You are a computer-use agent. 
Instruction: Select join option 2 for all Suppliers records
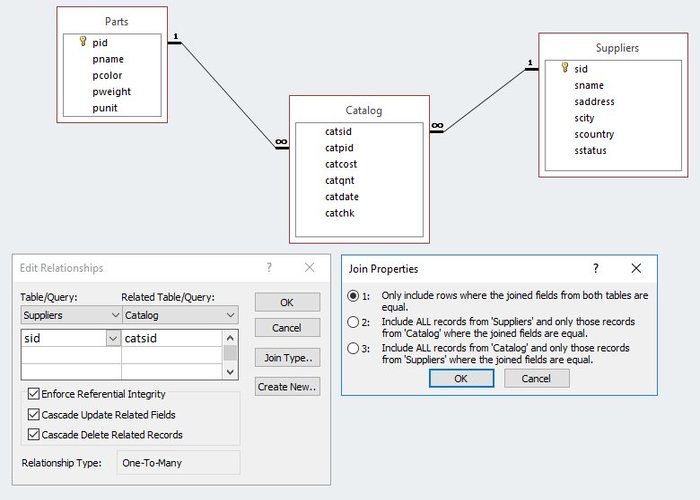point(352,322)
